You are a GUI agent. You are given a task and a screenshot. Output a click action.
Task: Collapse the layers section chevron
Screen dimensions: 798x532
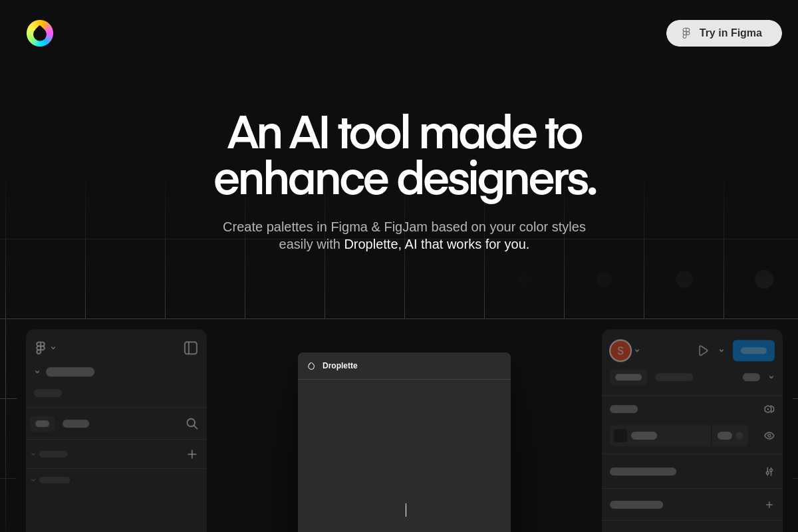coord(33,480)
